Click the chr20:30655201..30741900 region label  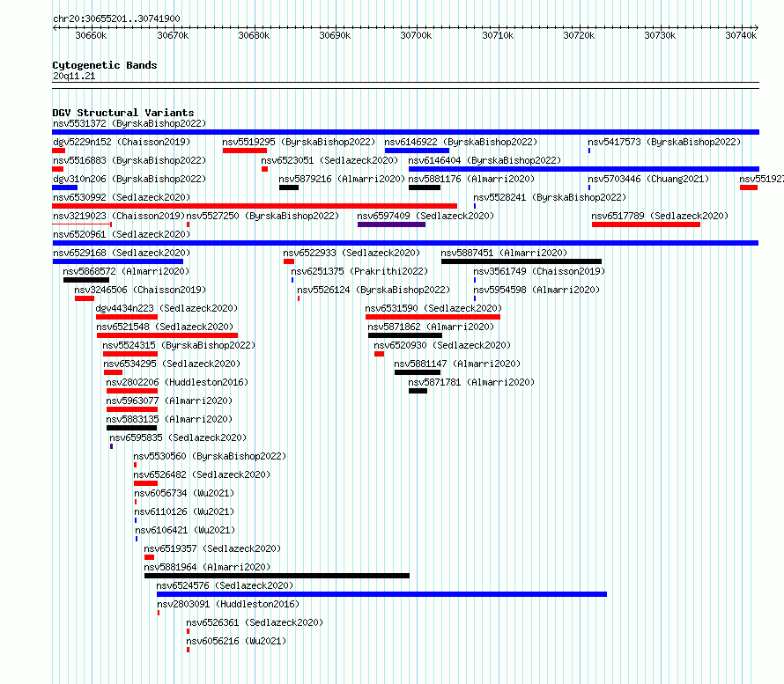[x=116, y=18]
